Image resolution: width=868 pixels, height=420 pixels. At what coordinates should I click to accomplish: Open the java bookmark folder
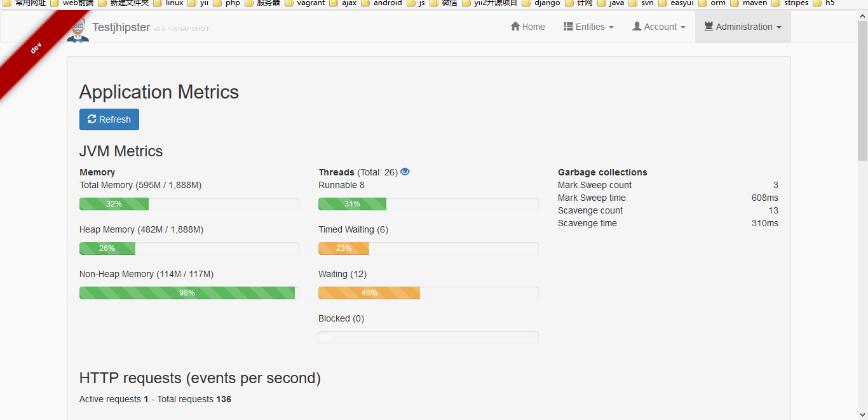tap(611, 3)
